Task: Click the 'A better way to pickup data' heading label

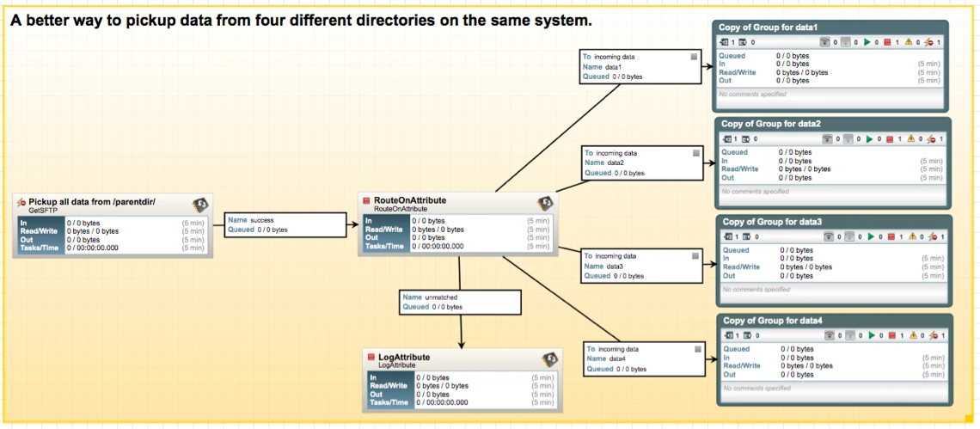Action: (x=301, y=21)
